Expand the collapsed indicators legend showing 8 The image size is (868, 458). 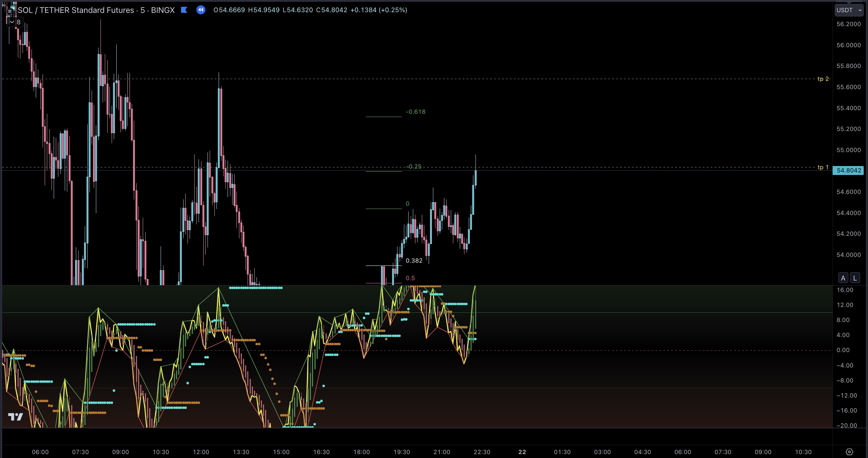[x=15, y=22]
